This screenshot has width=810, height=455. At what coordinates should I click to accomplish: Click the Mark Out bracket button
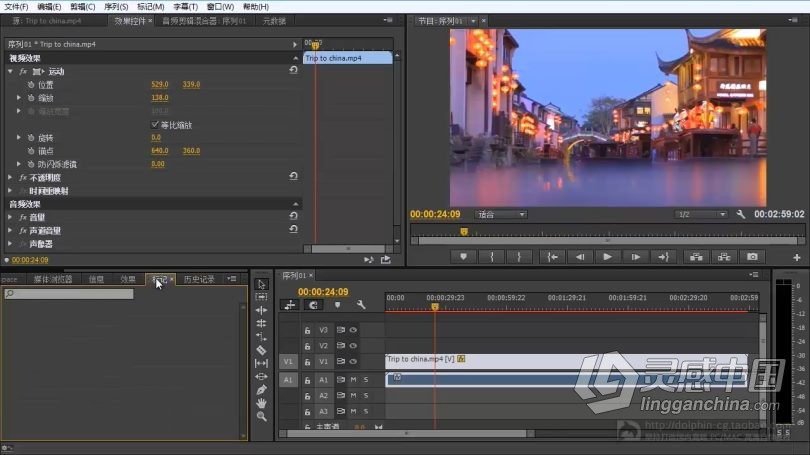pos(519,257)
